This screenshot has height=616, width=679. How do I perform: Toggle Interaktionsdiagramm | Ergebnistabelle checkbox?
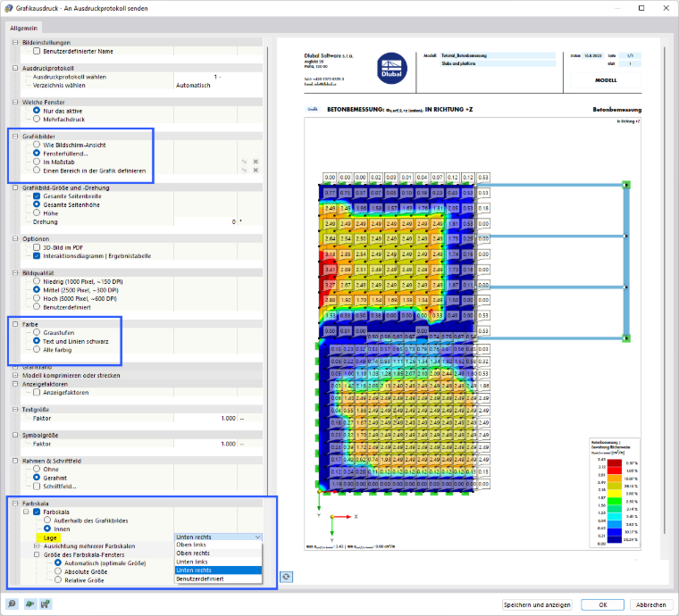click(37, 255)
